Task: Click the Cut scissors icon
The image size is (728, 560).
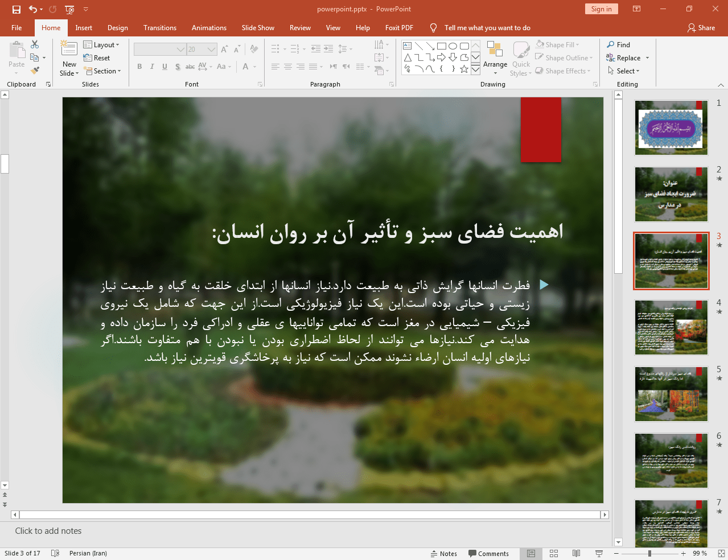Action: pos(35,44)
